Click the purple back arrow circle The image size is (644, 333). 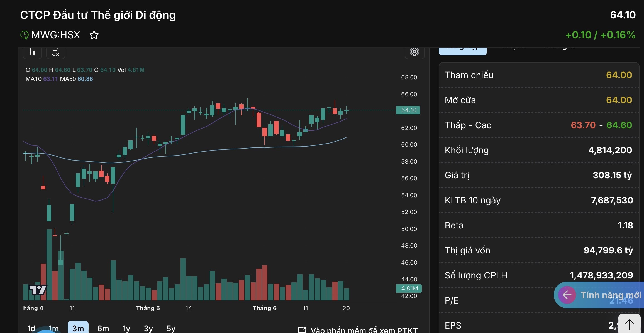[x=567, y=295]
